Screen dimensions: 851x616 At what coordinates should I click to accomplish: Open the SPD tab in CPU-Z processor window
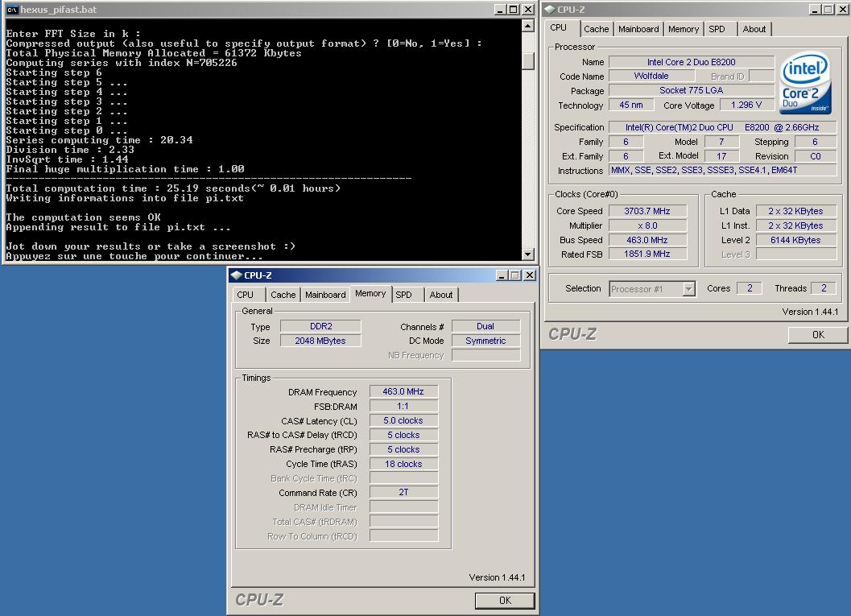point(717,29)
